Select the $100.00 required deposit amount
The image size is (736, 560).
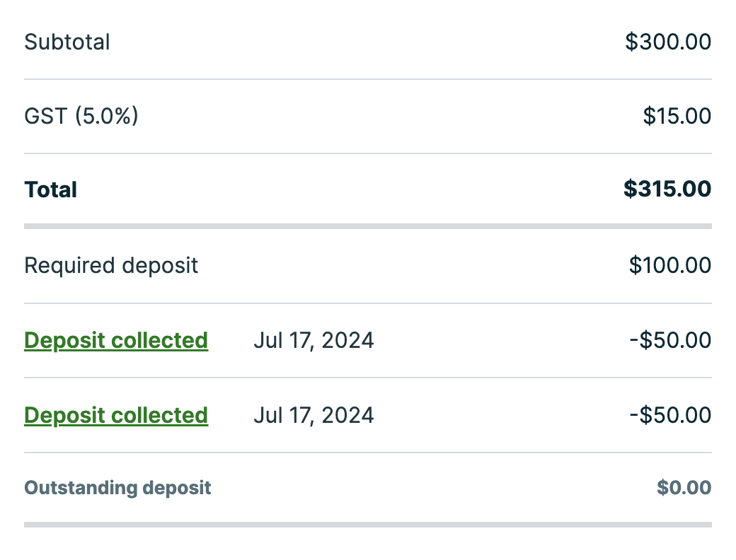670,265
